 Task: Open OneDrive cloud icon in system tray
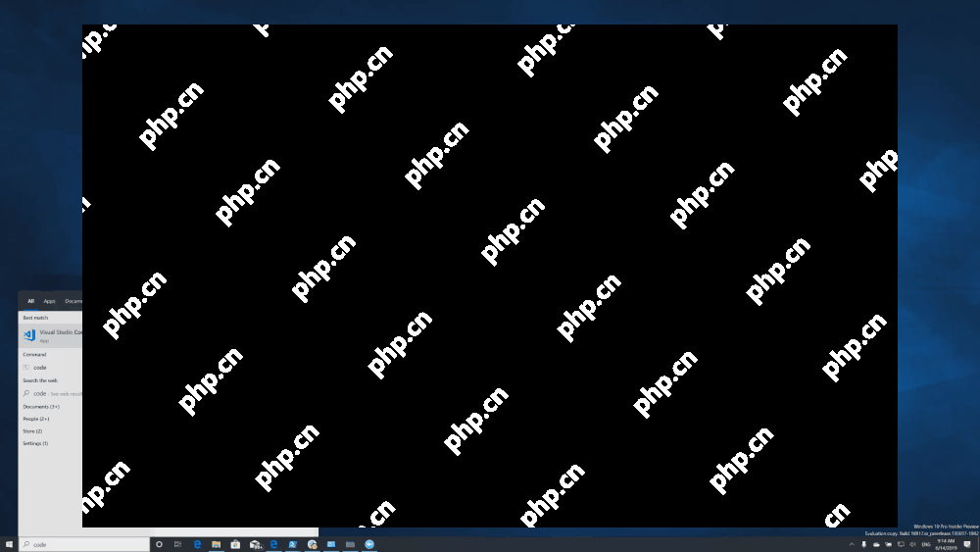click(x=876, y=544)
